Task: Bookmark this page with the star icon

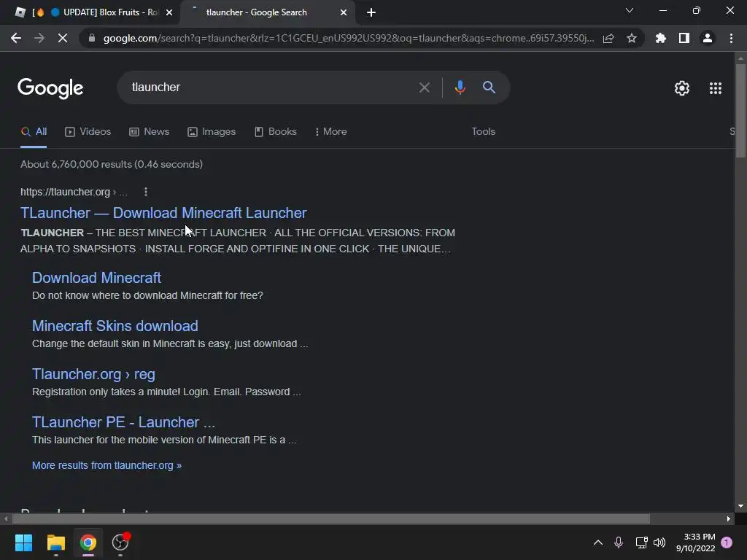Action: (x=632, y=38)
